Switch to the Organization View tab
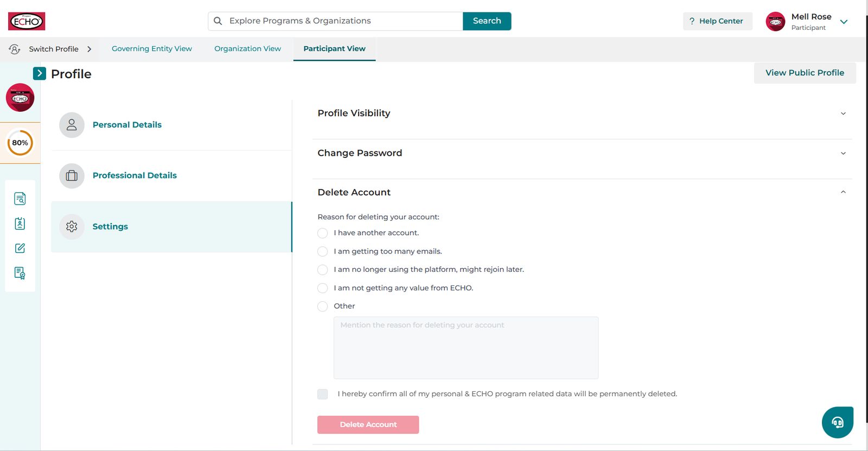The width and height of the screenshot is (868, 451). [247, 49]
